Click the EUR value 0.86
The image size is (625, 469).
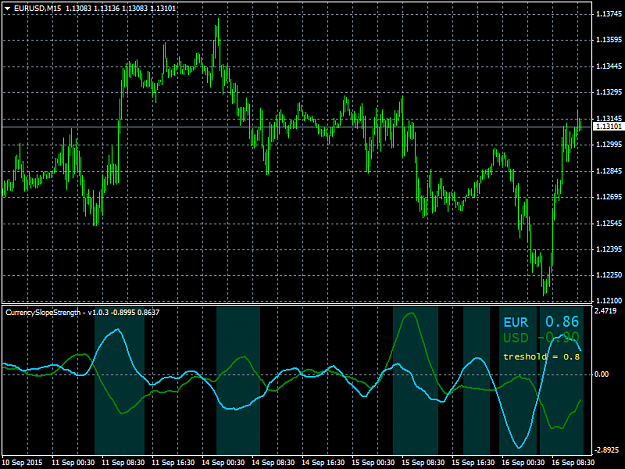562,322
